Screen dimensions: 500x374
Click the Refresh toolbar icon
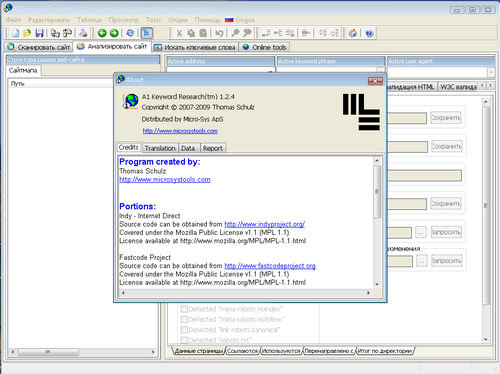point(130,33)
